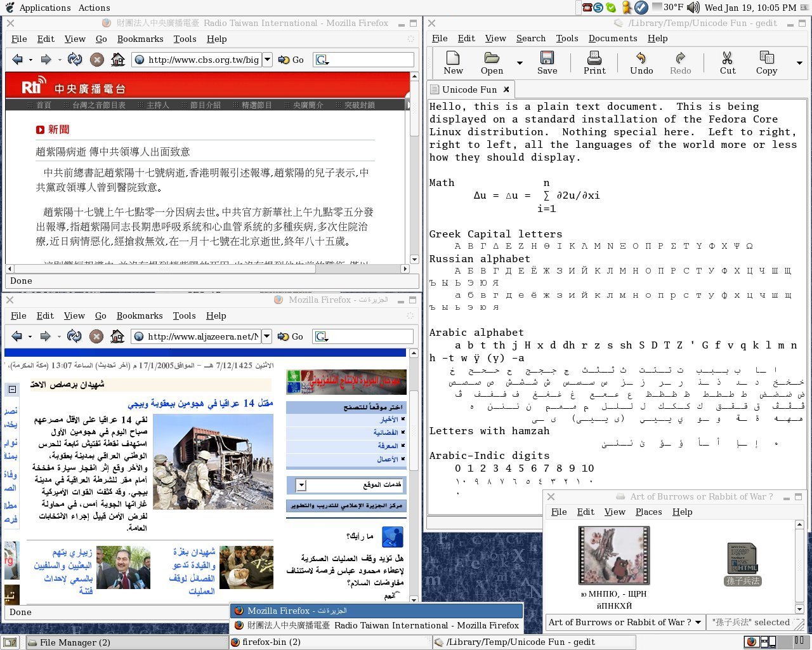Click الأخبار link in Al Jazeera sidebar
This screenshot has height=650, width=812.
pyautogui.click(x=389, y=420)
